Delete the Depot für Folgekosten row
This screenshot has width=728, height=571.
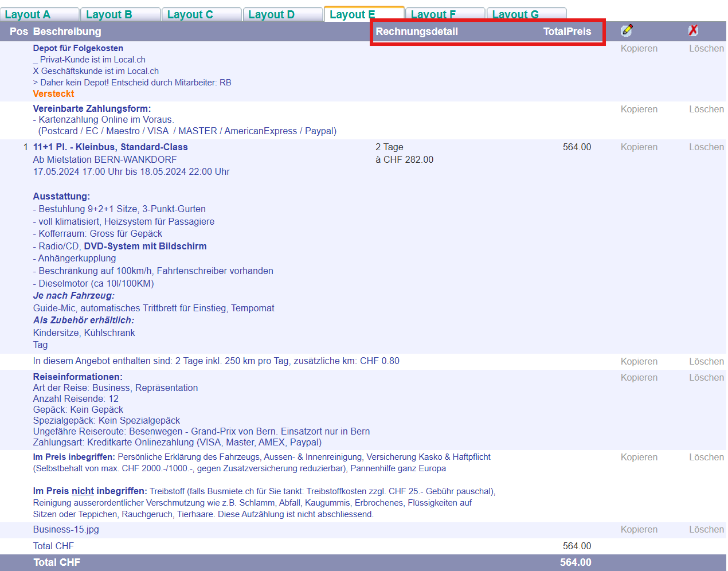tap(706, 49)
